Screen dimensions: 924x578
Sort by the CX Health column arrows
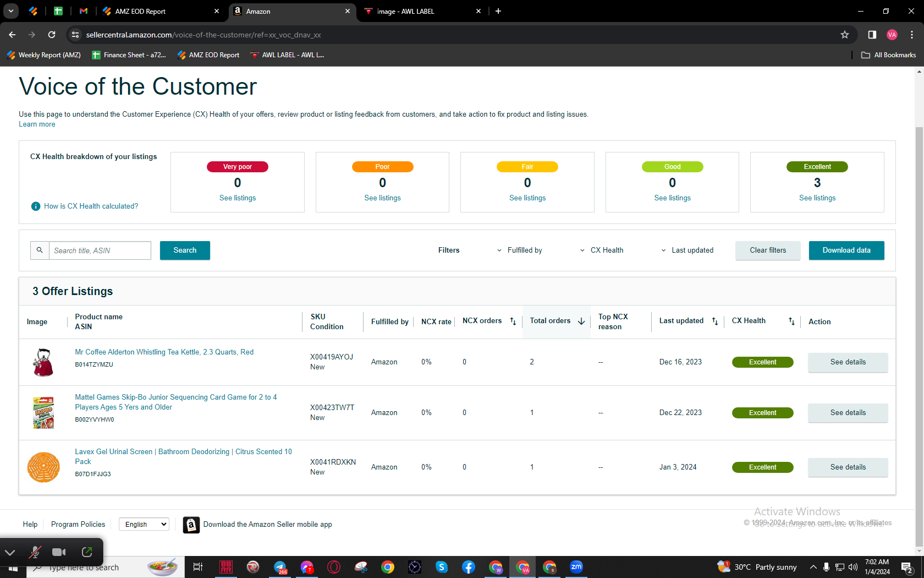coord(791,321)
